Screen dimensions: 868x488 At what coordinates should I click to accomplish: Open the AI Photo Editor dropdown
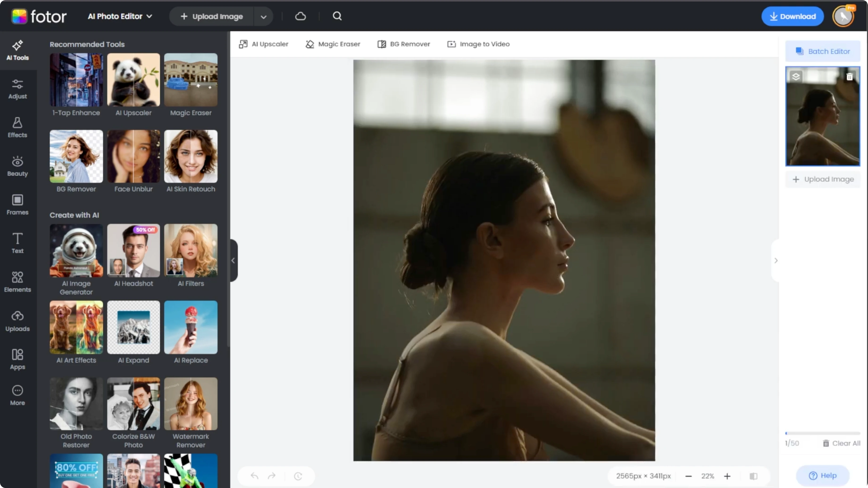click(x=120, y=16)
